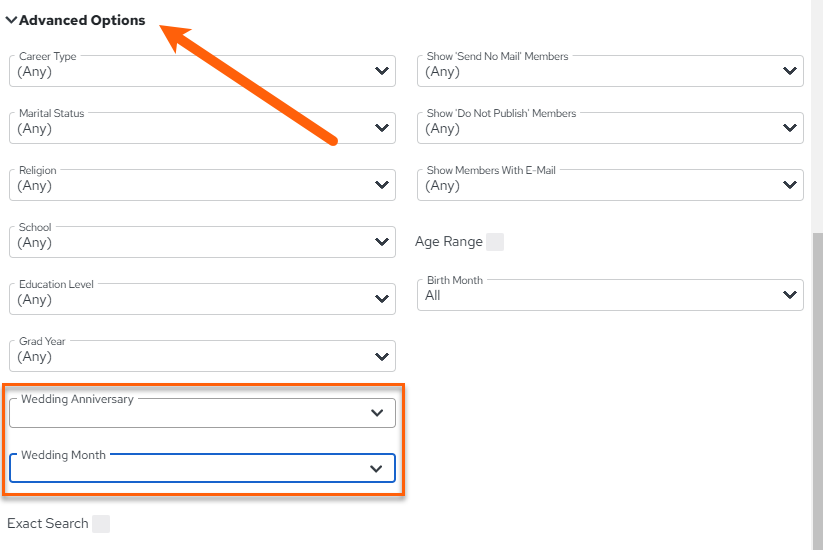823x550 pixels.
Task: Click the Grad Year dropdown arrow
Action: coord(382,356)
